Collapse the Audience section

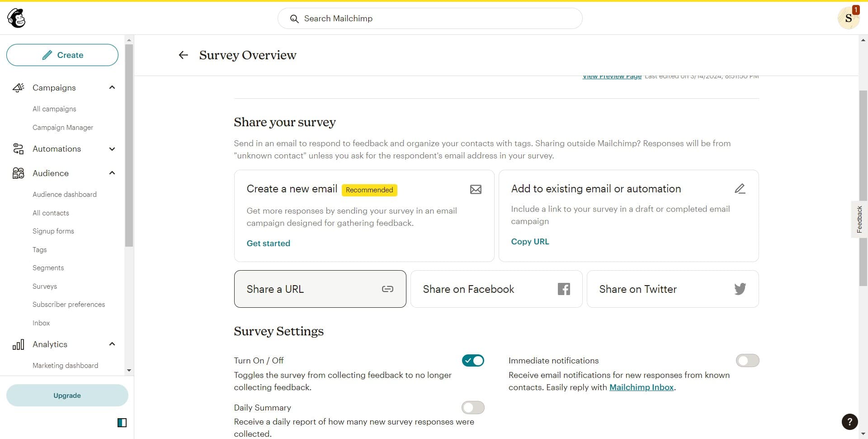click(112, 172)
